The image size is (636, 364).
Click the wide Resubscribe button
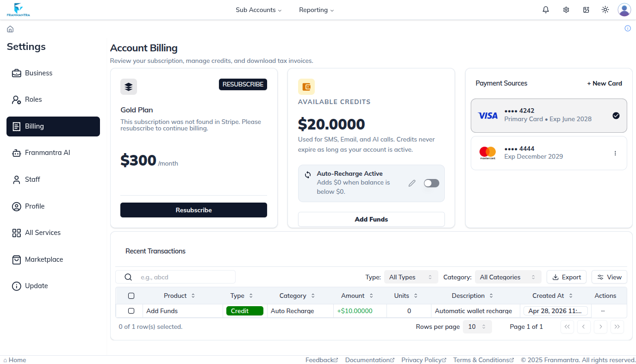coord(193,210)
